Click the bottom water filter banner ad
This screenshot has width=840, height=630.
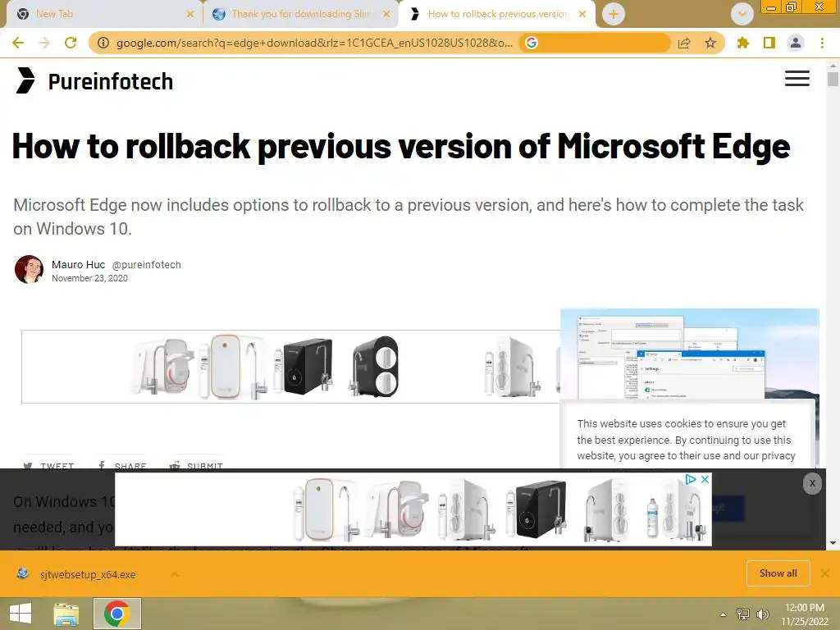tap(413, 510)
